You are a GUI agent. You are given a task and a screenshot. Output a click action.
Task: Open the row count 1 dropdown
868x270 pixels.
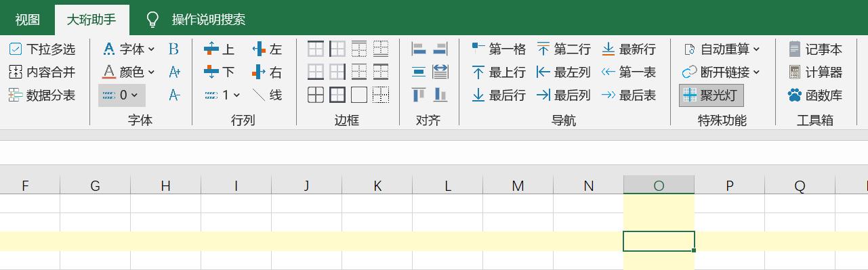click(222, 95)
